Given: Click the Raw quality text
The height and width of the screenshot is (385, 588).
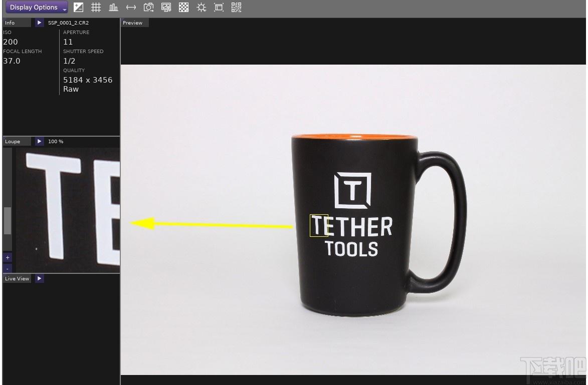Looking at the screenshot, I should [x=71, y=89].
